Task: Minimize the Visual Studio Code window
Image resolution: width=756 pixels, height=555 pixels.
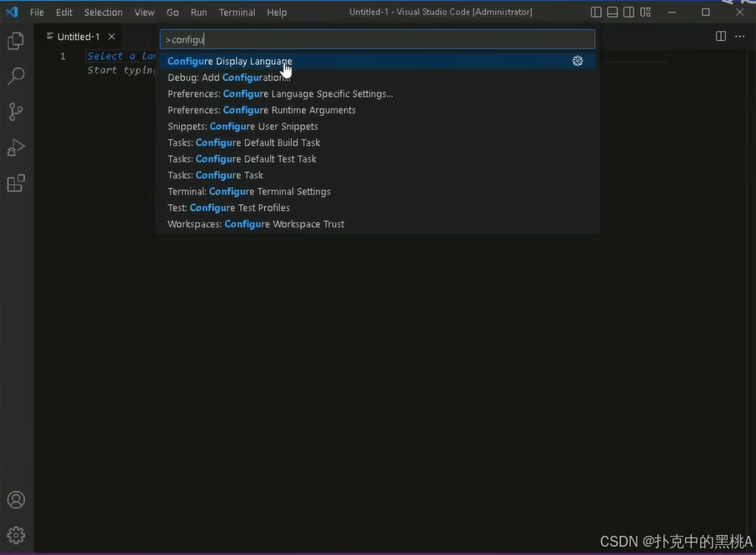Action: (672, 12)
